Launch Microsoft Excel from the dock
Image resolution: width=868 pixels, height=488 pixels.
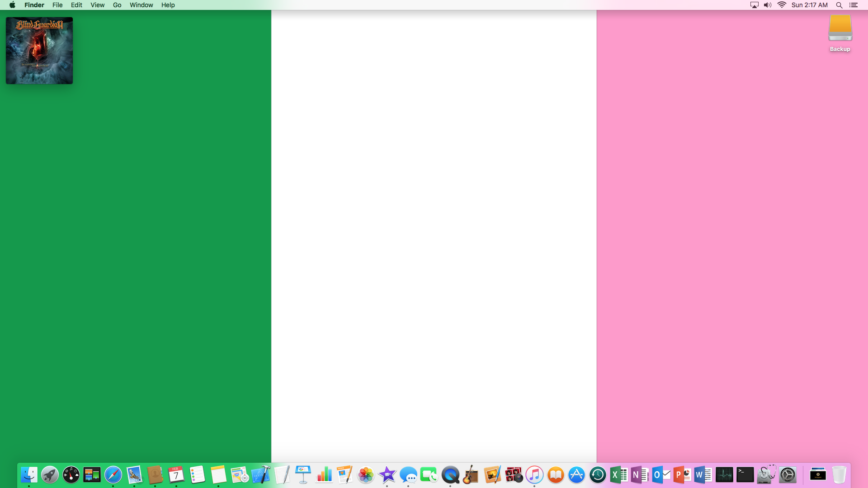coord(618,475)
